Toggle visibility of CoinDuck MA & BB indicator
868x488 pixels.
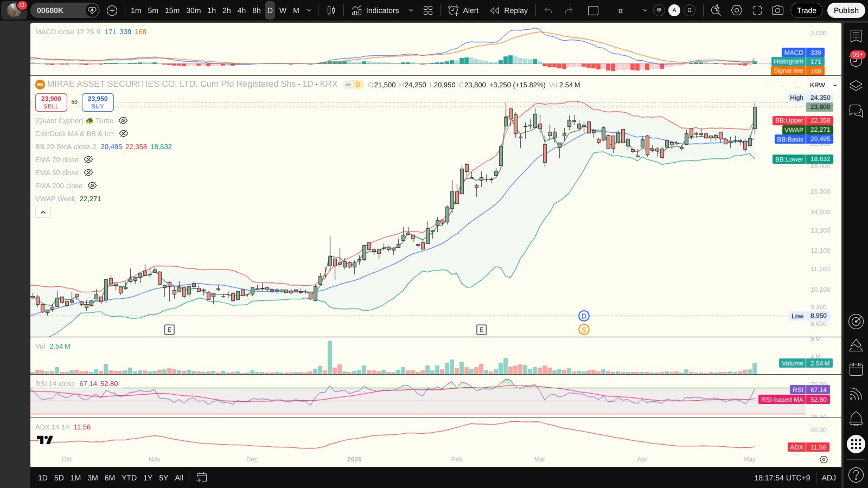(124, 133)
